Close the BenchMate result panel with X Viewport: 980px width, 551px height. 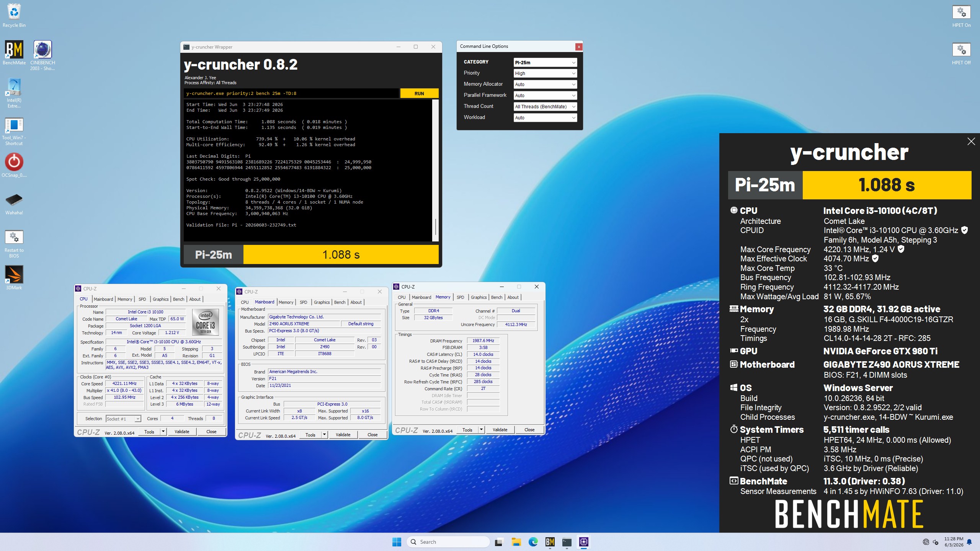pyautogui.click(x=971, y=142)
